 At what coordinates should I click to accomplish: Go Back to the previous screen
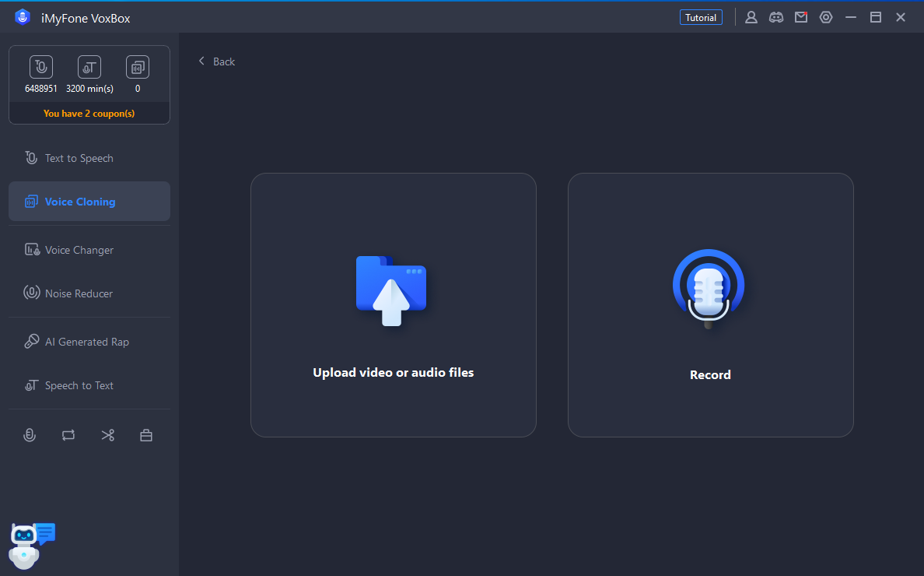click(x=217, y=61)
